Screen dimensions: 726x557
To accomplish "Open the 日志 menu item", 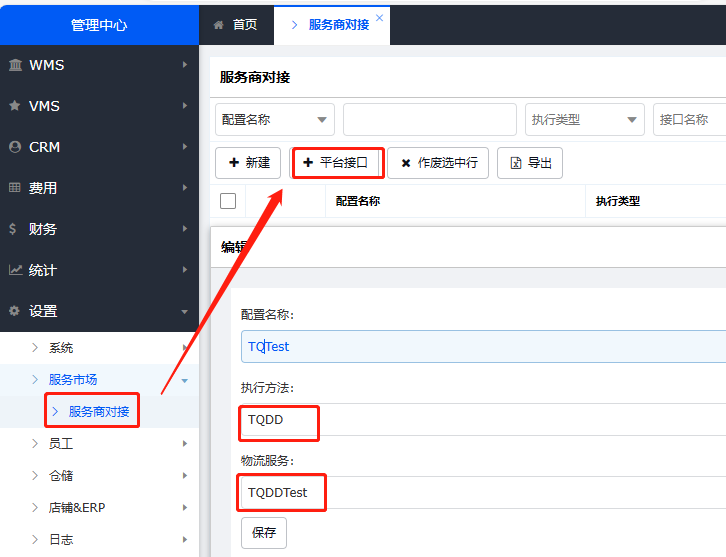I will pos(100,539).
